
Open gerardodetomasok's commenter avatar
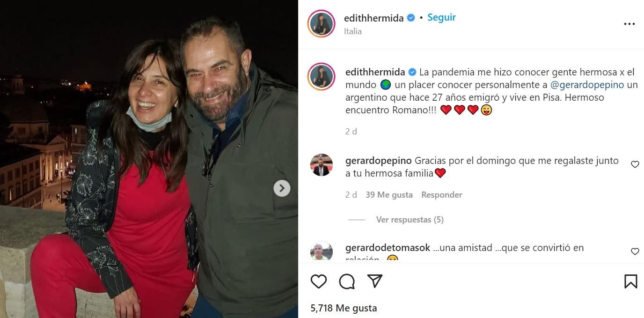coord(322,251)
